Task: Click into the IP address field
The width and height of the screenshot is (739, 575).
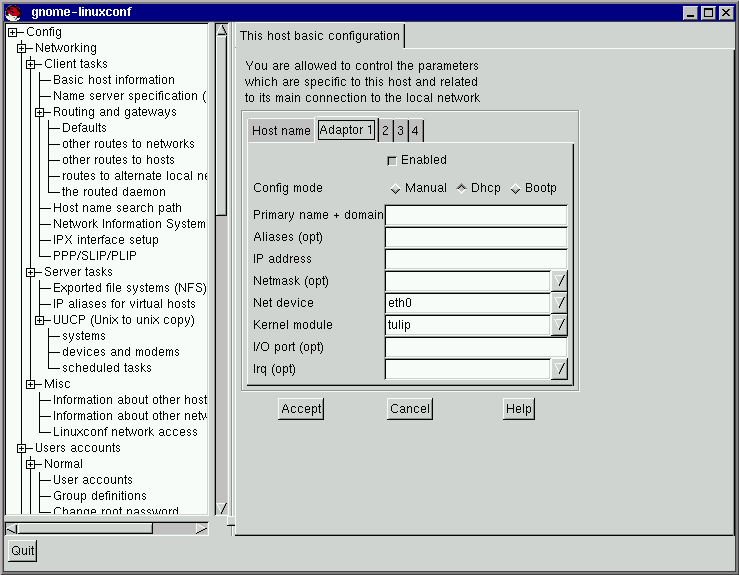Action: coord(476,259)
